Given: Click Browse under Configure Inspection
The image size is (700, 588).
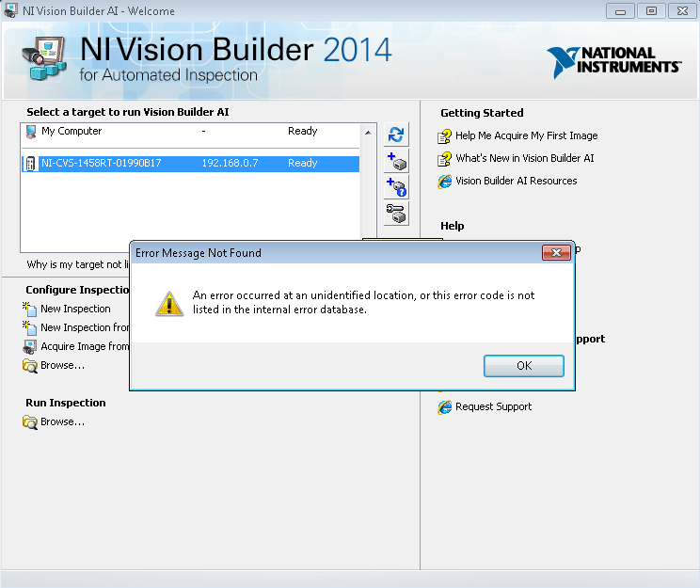Looking at the screenshot, I should 62,365.
